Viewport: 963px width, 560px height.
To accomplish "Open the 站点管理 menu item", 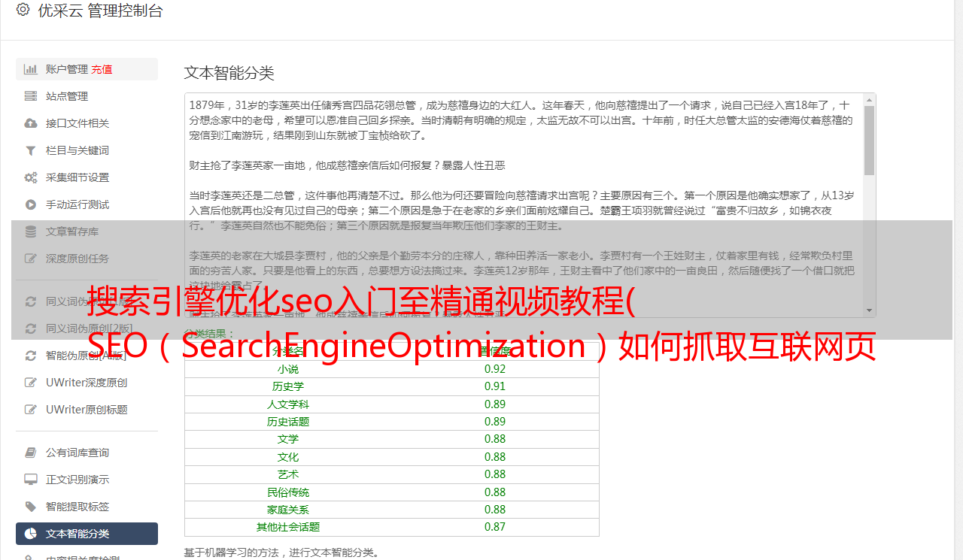I will [87, 96].
